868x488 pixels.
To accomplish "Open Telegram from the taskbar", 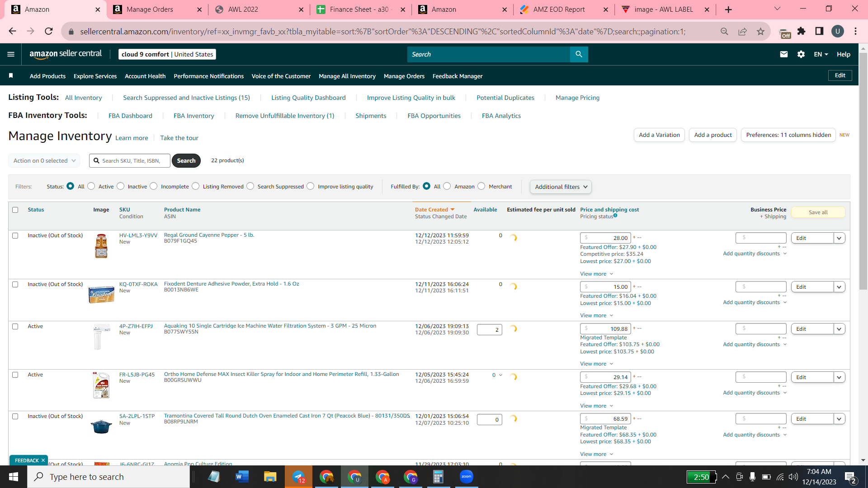I will pyautogui.click(x=298, y=477).
